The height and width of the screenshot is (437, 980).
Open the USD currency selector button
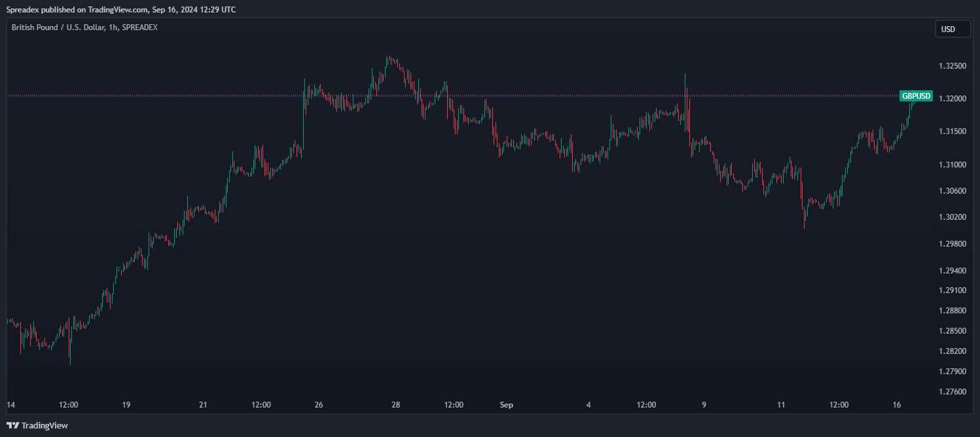[x=953, y=29]
